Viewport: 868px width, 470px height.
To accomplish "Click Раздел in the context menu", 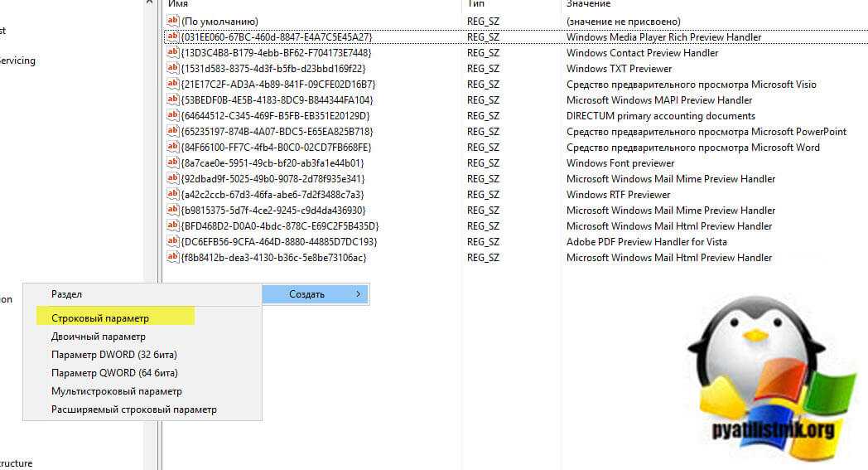I will coord(67,294).
